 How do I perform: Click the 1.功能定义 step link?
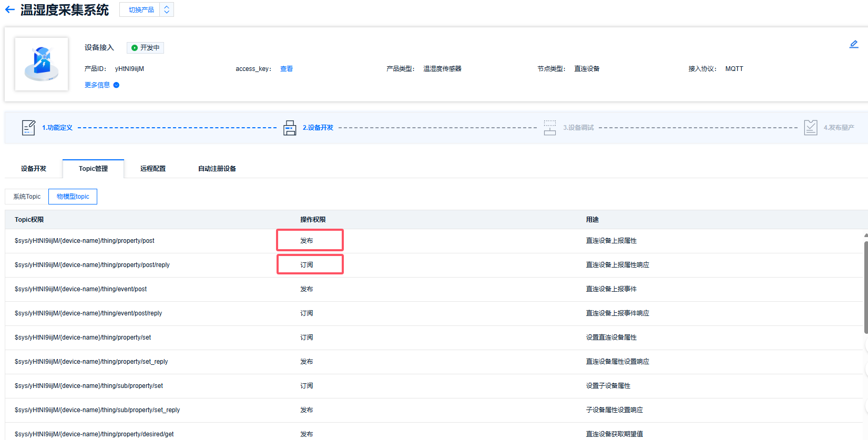[x=57, y=128]
